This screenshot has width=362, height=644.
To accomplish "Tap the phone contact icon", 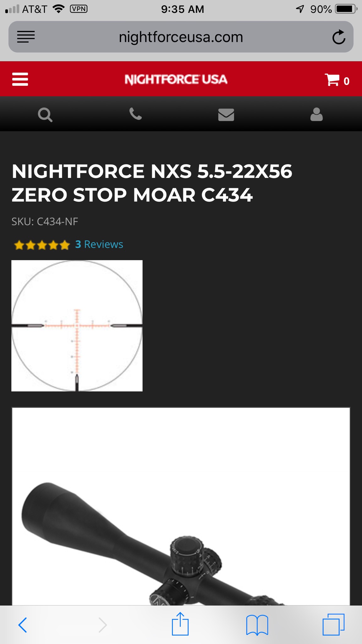I will coord(136,114).
